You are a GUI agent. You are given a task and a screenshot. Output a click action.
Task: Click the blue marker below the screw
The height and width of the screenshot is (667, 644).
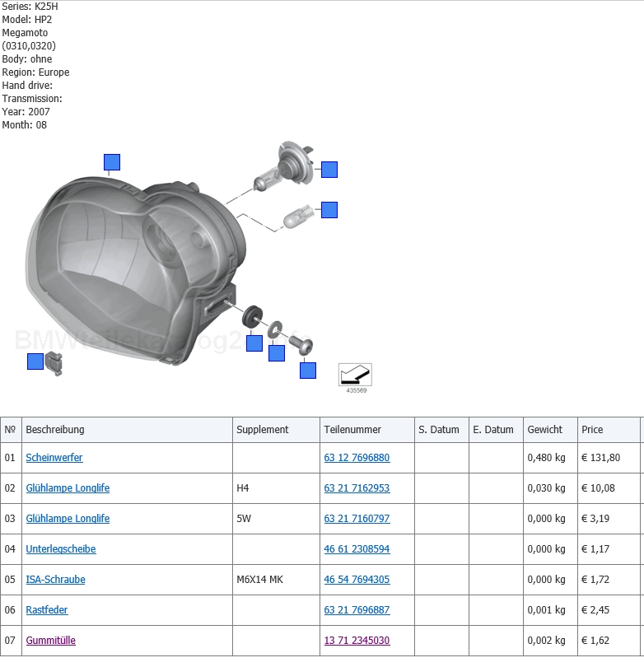pyautogui.click(x=308, y=371)
